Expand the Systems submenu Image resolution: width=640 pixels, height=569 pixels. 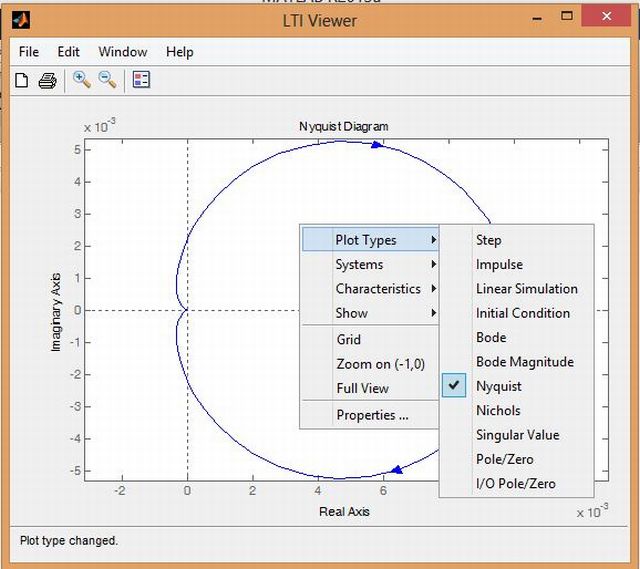point(370,264)
